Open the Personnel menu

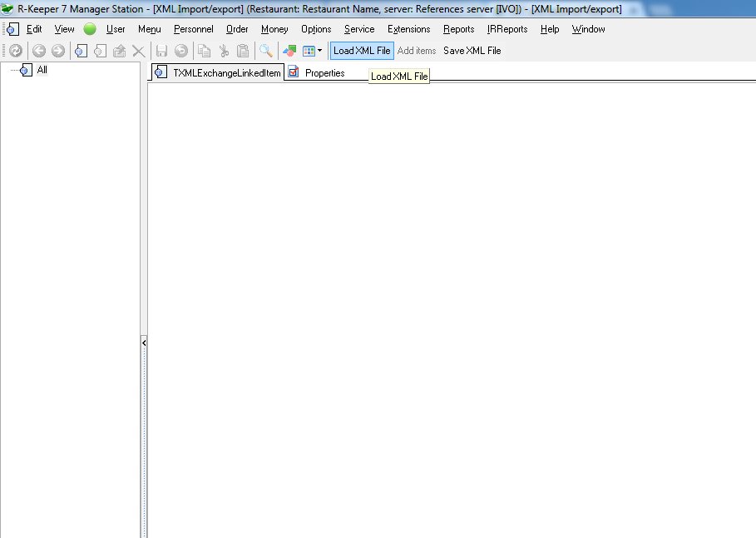coord(193,29)
